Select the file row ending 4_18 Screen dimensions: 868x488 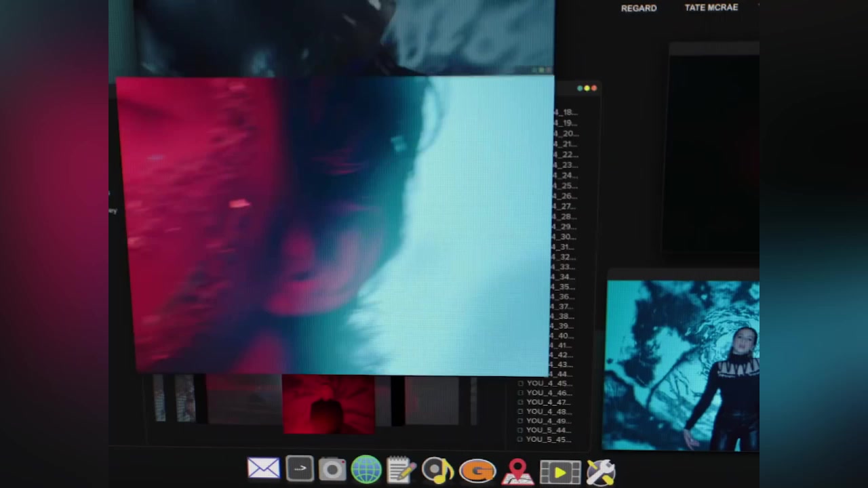[x=566, y=113]
